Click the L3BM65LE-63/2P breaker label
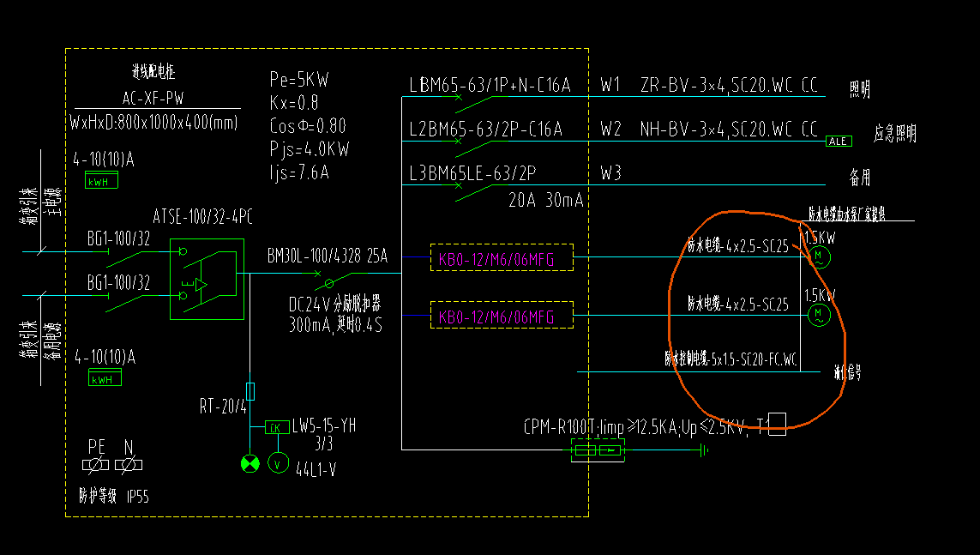Screen dimensions: 980x555 472,173
